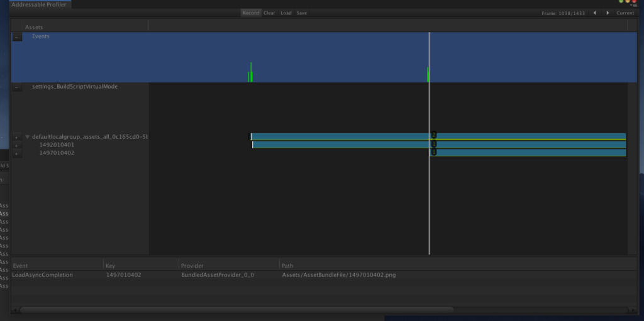Viewport: 644px width, 321px height.
Task: Jump to the Current frame
Action: (x=625, y=13)
